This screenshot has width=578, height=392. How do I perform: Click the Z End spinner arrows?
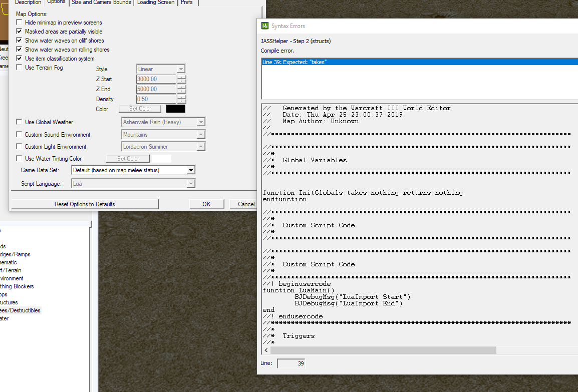(181, 89)
